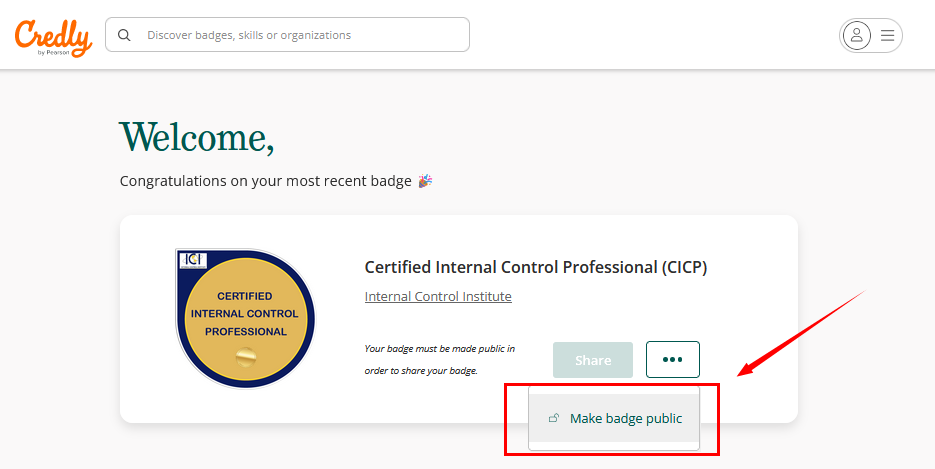The image size is (935, 469).
Task: Click the 'by Pearson' text under the logo
Action: [54, 52]
